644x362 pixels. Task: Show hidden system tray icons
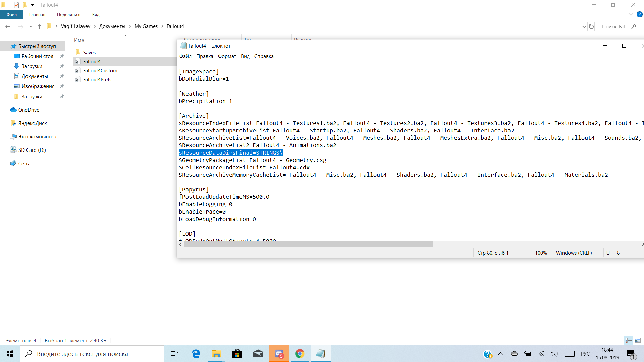pos(501,354)
